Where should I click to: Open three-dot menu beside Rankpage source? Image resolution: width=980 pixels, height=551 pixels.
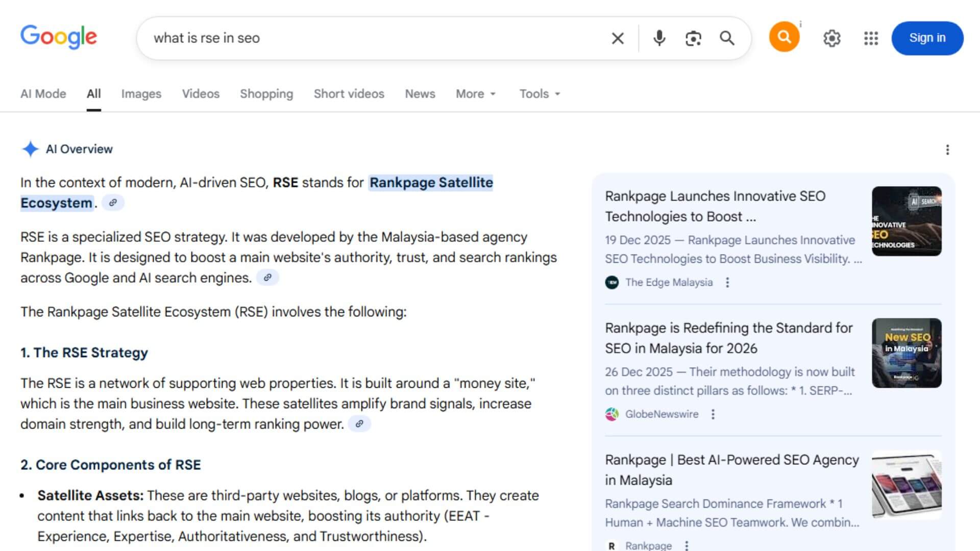click(687, 545)
